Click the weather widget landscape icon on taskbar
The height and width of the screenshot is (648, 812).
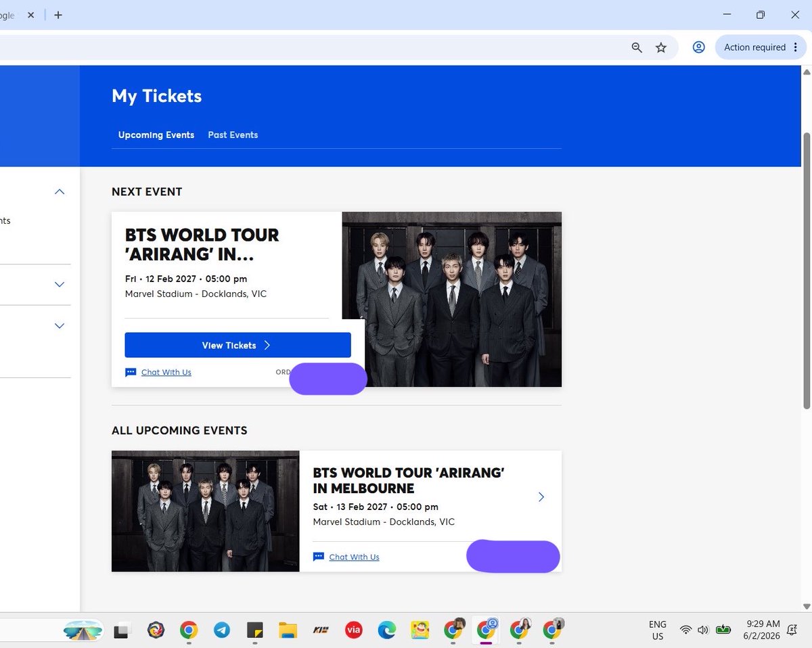tap(83, 630)
